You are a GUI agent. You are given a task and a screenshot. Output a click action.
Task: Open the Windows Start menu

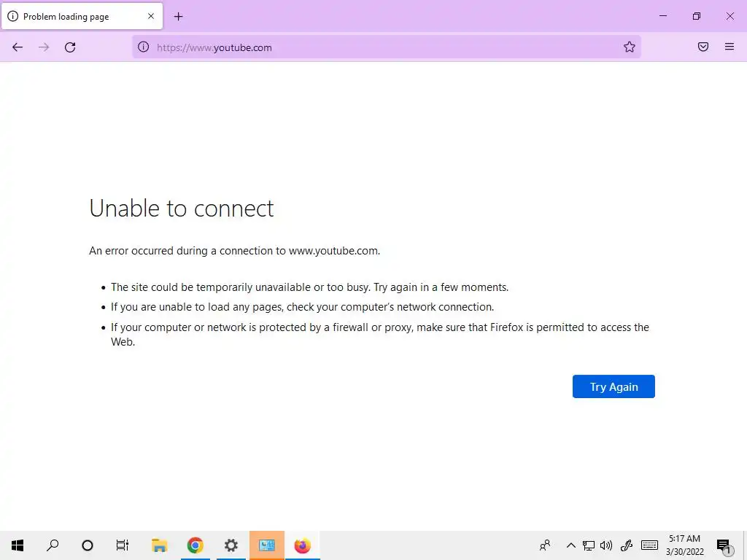tap(18, 545)
